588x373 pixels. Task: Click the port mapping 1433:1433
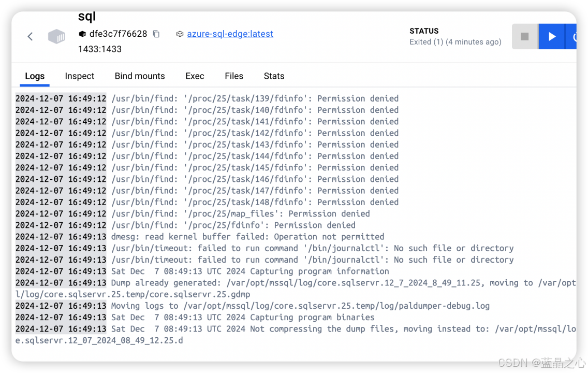pyautogui.click(x=100, y=49)
